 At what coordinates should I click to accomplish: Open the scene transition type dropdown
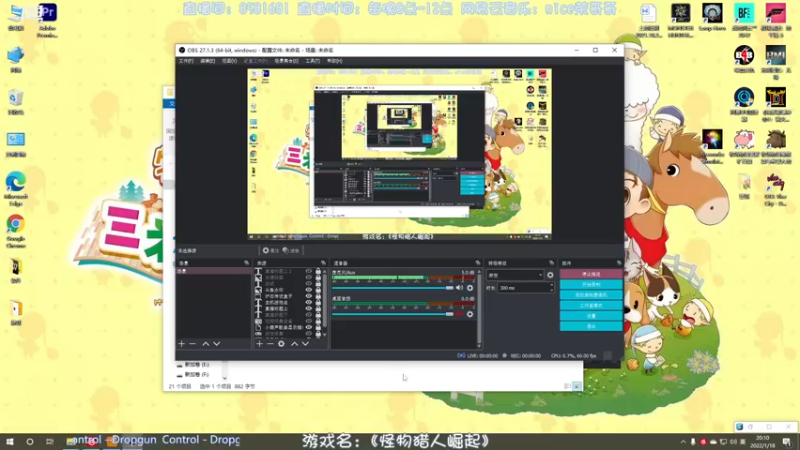click(x=515, y=275)
